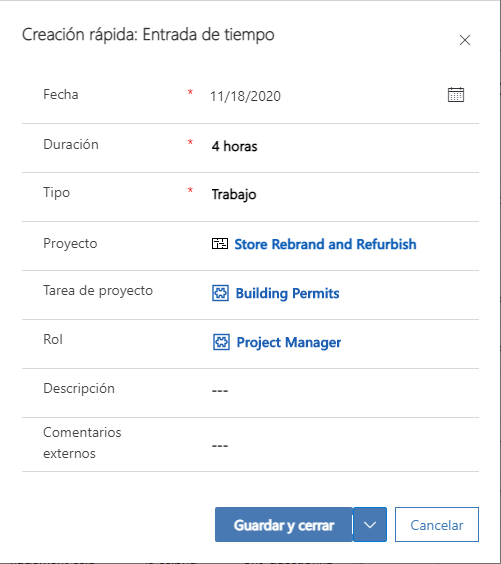Edit the Fecha date field 11/18/2020
The image size is (501, 564).
click(x=324, y=96)
